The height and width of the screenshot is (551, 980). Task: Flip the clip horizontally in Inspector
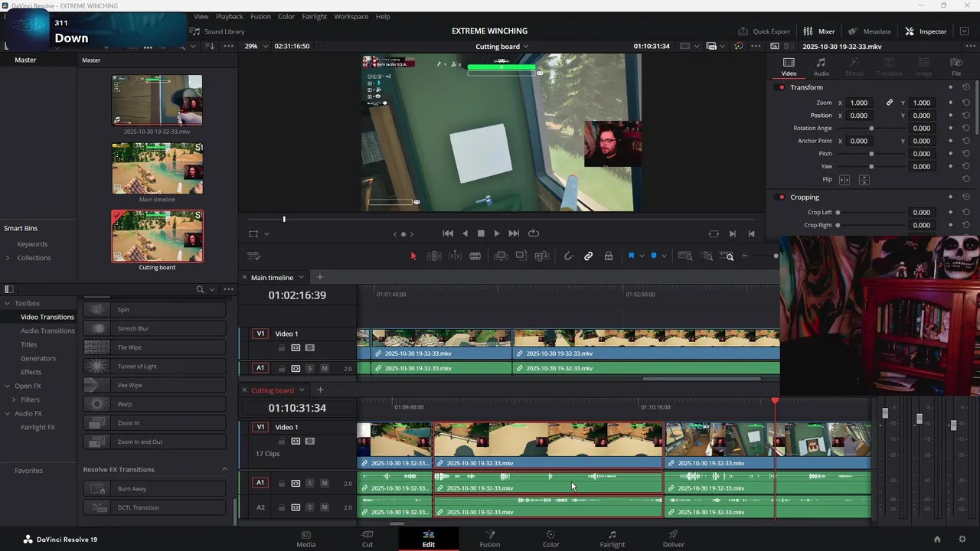pos(844,180)
